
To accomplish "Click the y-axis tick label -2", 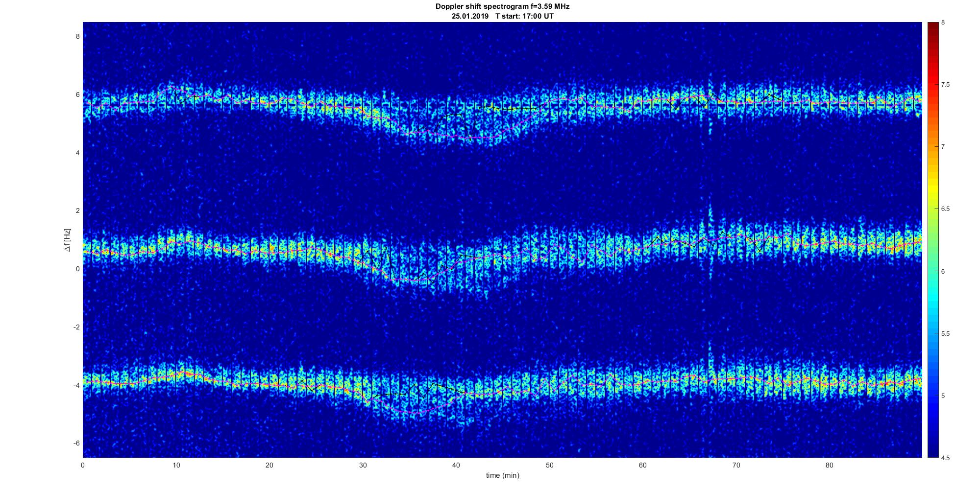I will coord(76,327).
